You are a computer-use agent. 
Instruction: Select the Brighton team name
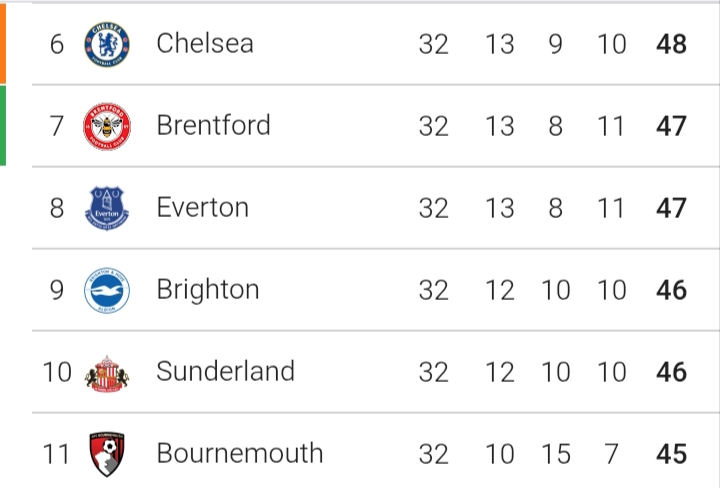208,289
